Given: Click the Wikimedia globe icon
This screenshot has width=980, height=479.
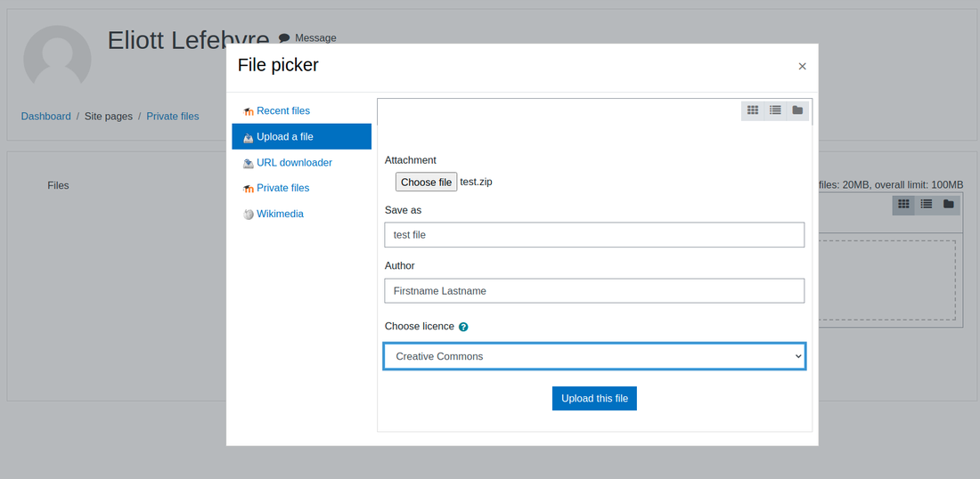Looking at the screenshot, I should (x=249, y=215).
